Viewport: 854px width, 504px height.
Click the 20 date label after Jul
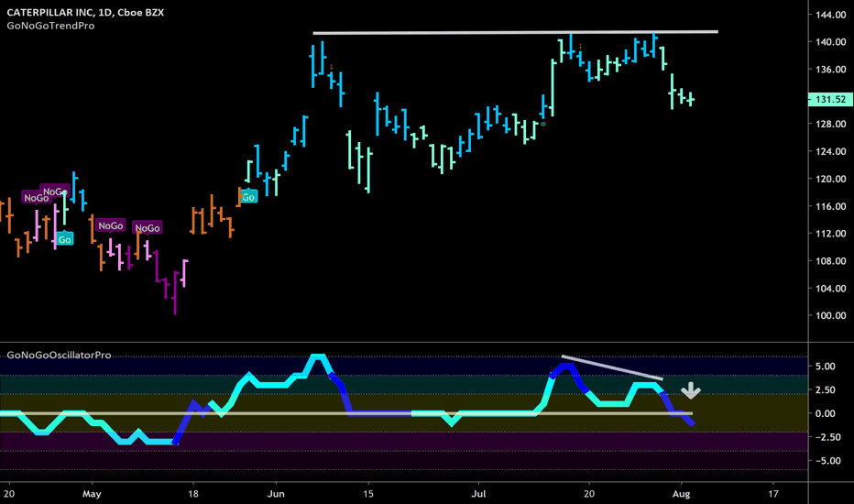(x=589, y=494)
